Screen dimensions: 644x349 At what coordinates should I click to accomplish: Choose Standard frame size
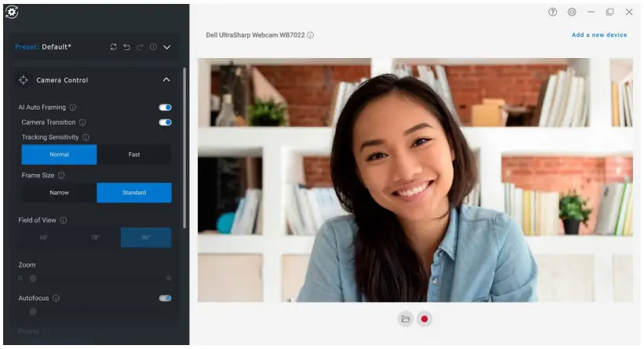(x=134, y=193)
